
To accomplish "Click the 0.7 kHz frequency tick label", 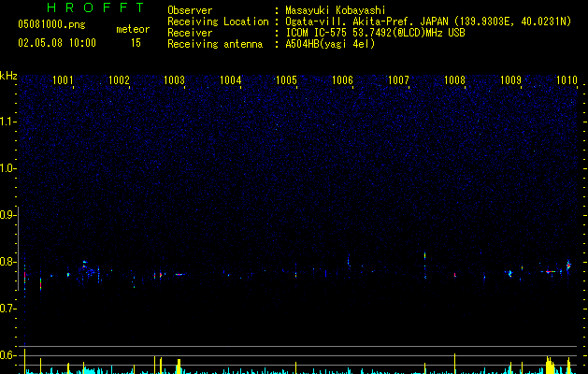I will tap(7, 309).
